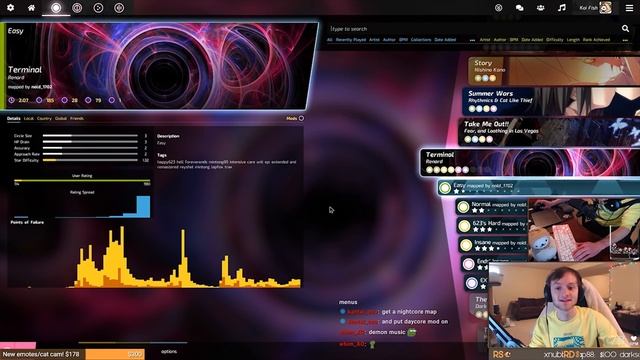Select the Story beatmap card

pyautogui.click(x=554, y=71)
